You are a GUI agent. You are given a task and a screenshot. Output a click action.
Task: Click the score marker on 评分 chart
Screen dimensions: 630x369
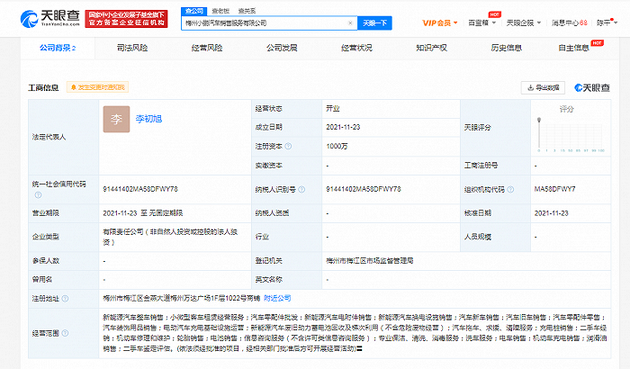click(x=539, y=120)
